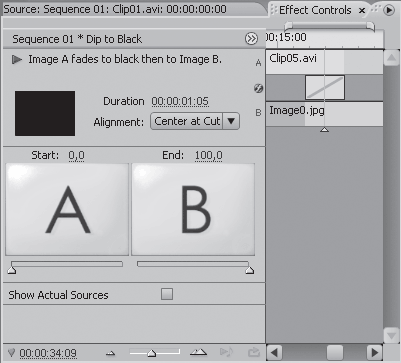Close the Effect Controls tab
This screenshot has width=401, height=363.
pyautogui.click(x=362, y=11)
